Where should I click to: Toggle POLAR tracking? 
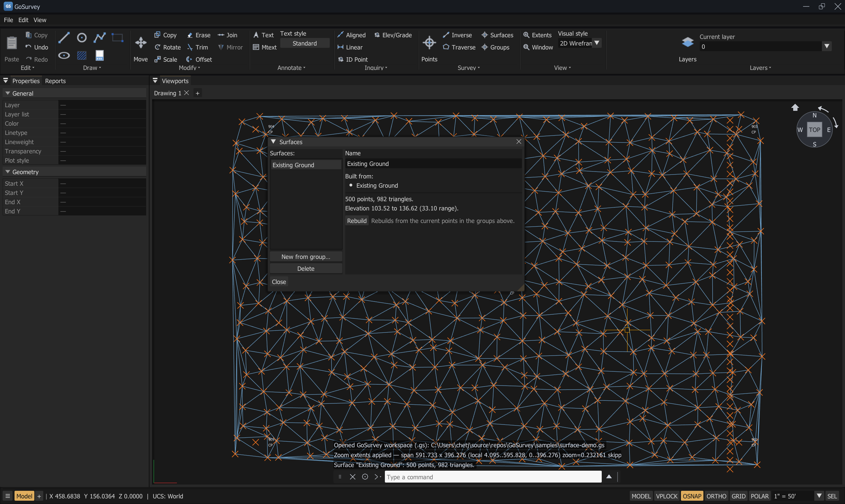click(760, 496)
